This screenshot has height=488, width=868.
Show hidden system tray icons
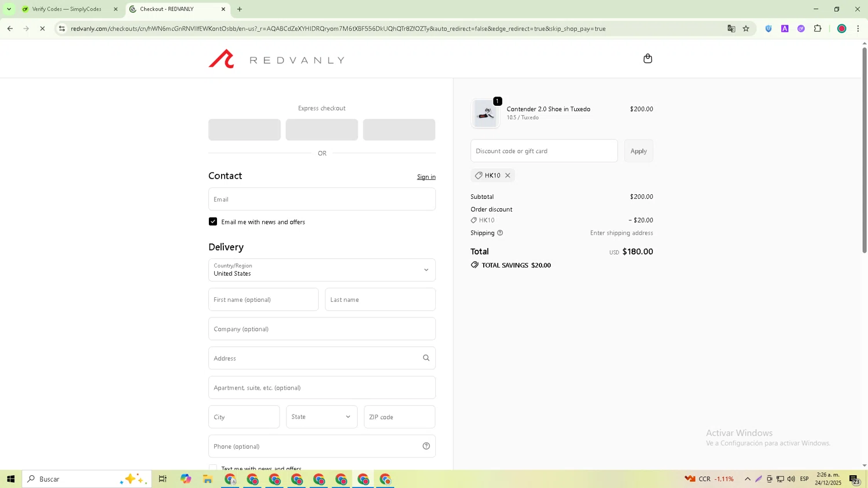coord(748,479)
